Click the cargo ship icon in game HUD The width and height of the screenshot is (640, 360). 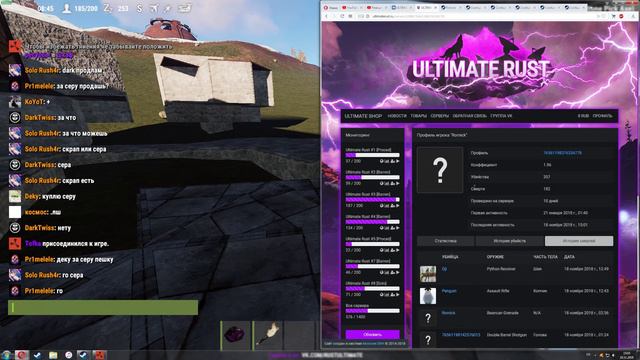point(184,8)
